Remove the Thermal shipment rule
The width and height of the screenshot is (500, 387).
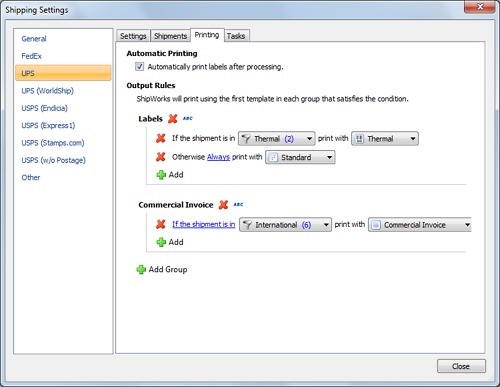(x=161, y=138)
